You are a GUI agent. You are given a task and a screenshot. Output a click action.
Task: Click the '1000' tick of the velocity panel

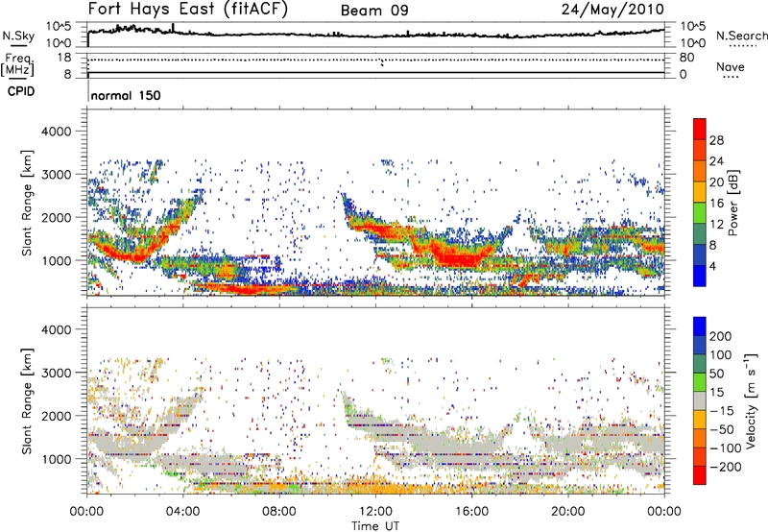57,459
